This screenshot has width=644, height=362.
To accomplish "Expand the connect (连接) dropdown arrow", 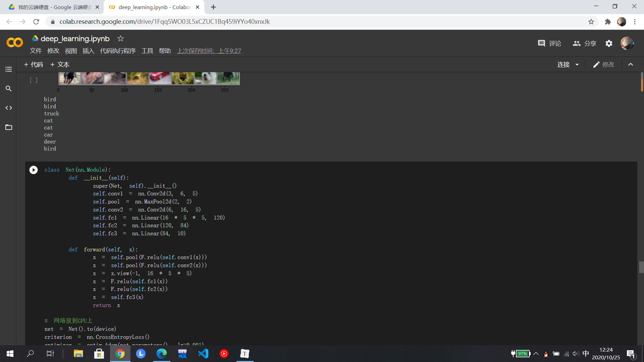I will (x=577, y=65).
